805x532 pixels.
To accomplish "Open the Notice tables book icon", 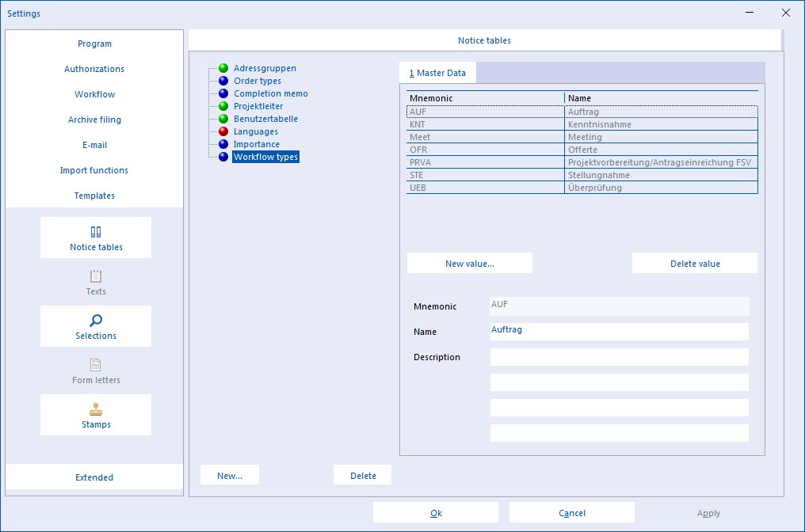I will point(96,232).
